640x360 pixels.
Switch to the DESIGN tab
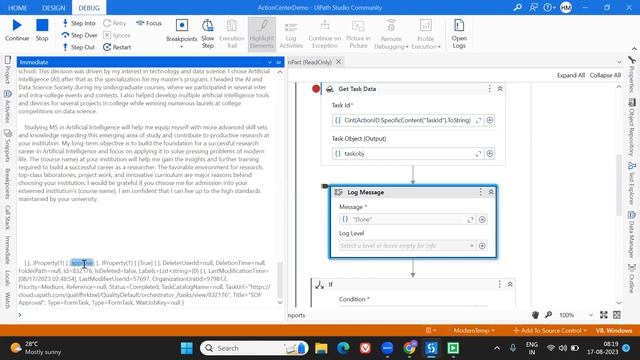click(53, 8)
